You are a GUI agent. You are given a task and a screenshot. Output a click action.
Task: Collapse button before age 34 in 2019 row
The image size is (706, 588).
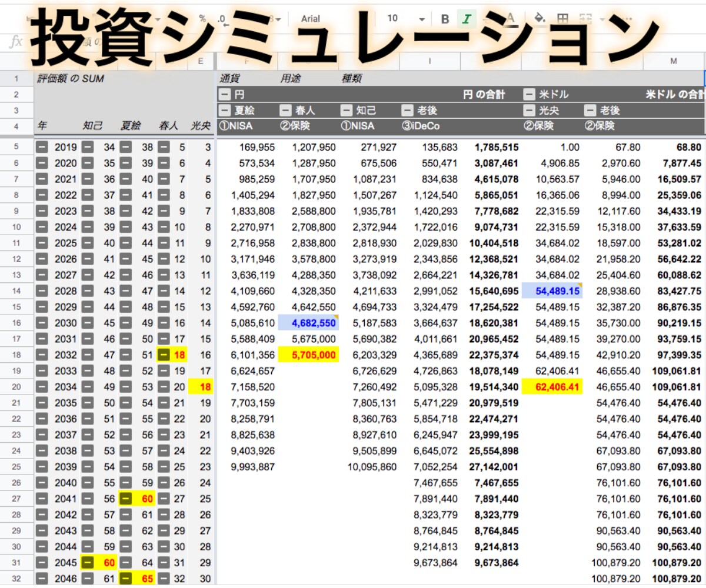88,147
